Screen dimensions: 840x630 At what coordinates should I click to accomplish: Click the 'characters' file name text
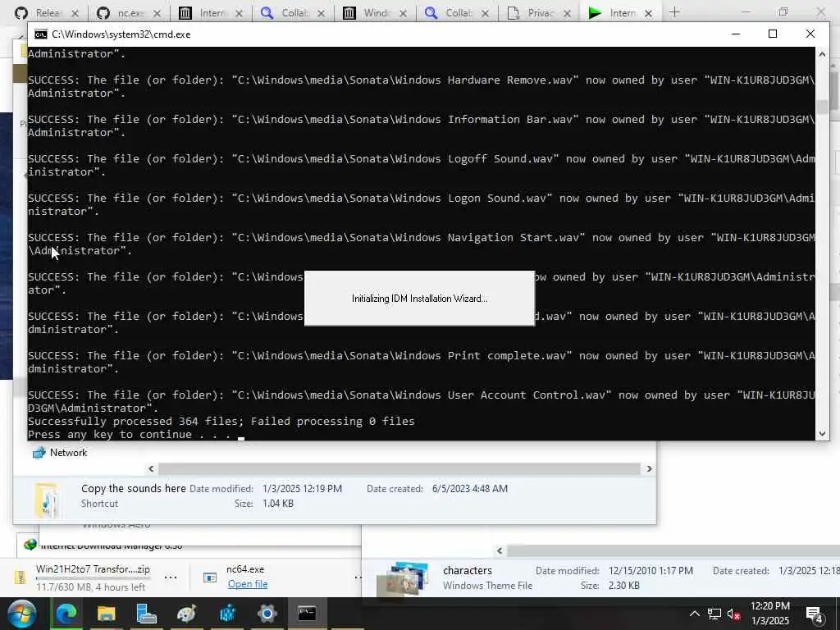[x=467, y=571]
